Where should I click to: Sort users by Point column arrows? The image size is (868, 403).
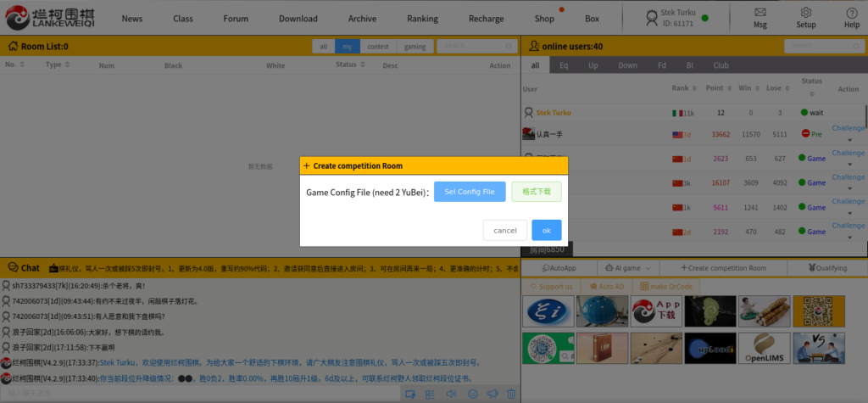(x=729, y=88)
